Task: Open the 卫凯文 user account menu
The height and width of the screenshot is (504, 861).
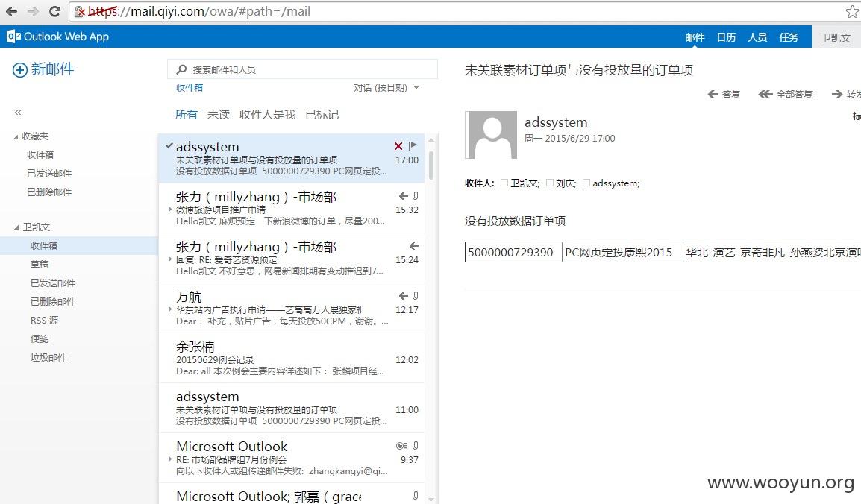Action: (836, 37)
